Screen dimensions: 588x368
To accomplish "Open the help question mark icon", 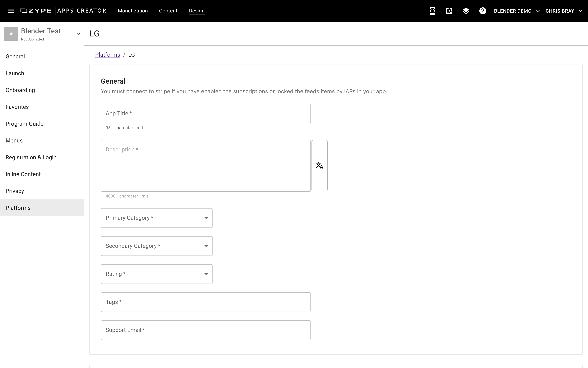I will pos(482,11).
